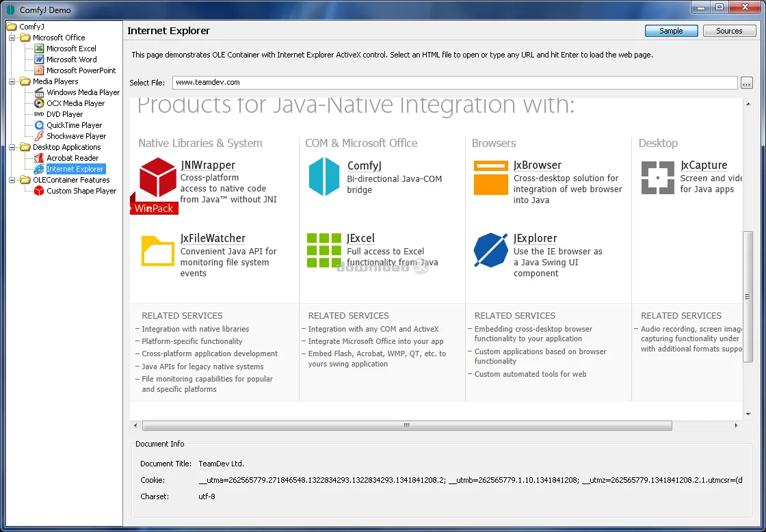The image size is (766, 532).
Task: Click the Microsoft Word tree icon
Action: (39, 59)
